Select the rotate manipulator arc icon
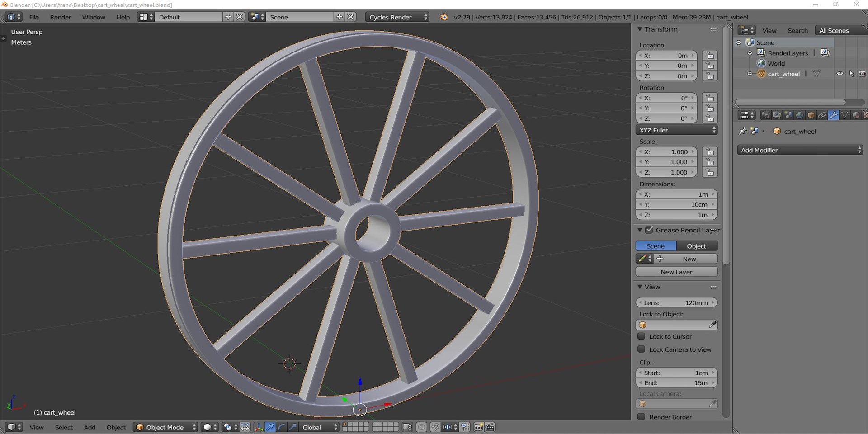Image resolution: width=868 pixels, height=434 pixels. coord(281,427)
